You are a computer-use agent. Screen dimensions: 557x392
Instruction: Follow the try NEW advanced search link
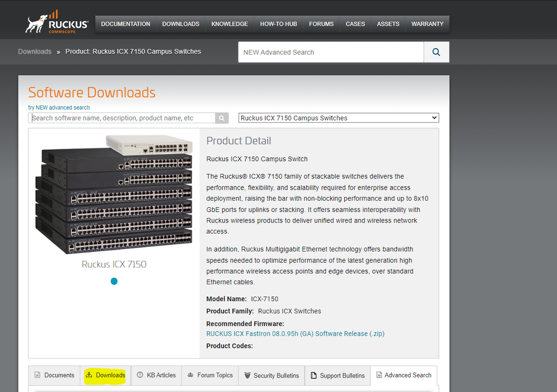59,108
